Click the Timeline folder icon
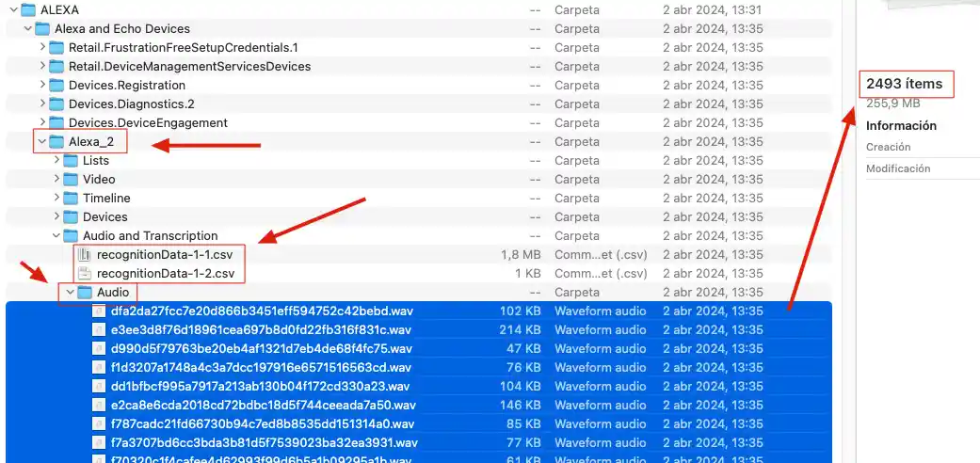 click(x=71, y=198)
